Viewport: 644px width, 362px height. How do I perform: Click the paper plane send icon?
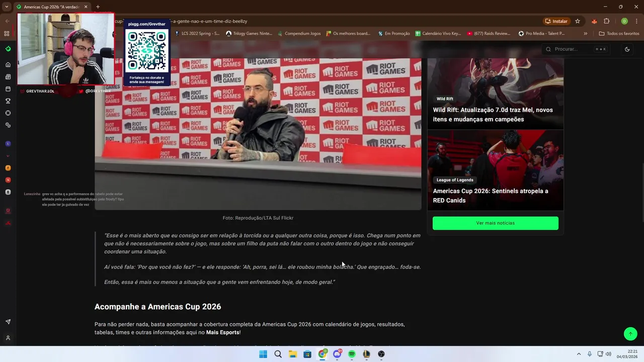pos(8,322)
